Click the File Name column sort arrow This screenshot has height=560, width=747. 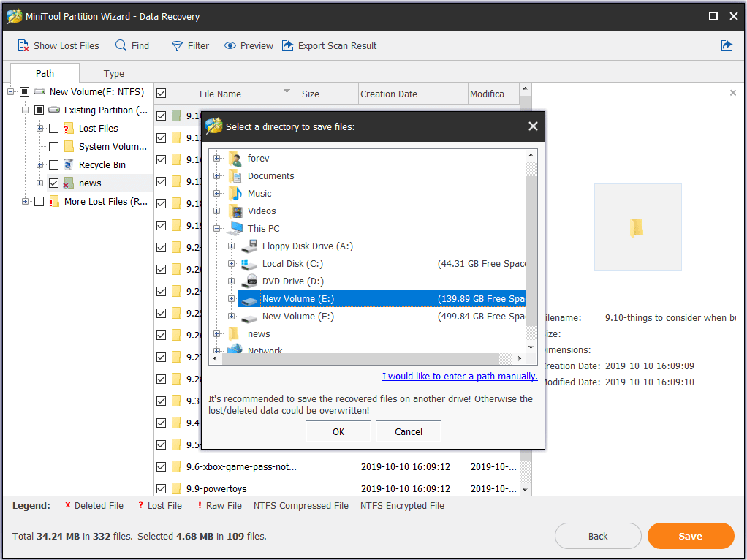click(287, 91)
